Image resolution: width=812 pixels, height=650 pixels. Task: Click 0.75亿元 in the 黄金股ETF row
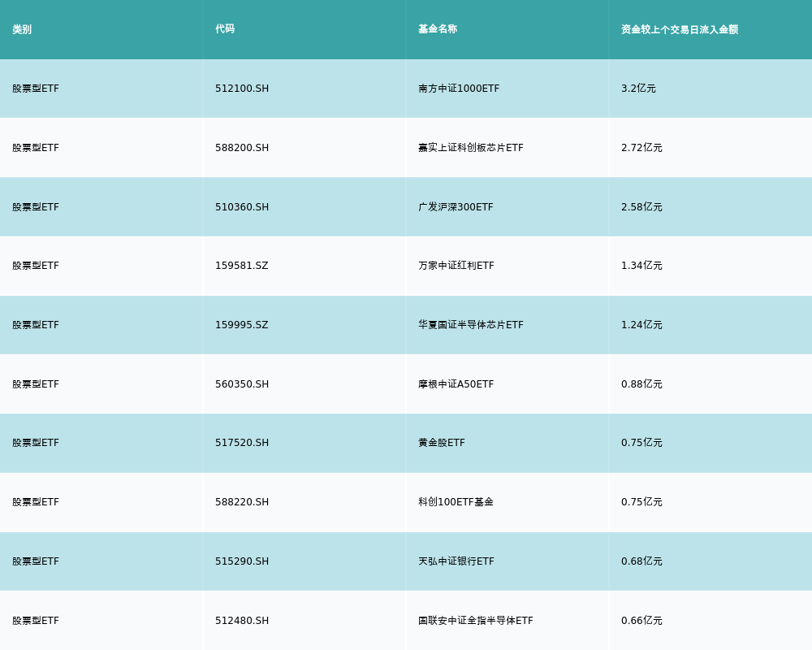(641, 443)
